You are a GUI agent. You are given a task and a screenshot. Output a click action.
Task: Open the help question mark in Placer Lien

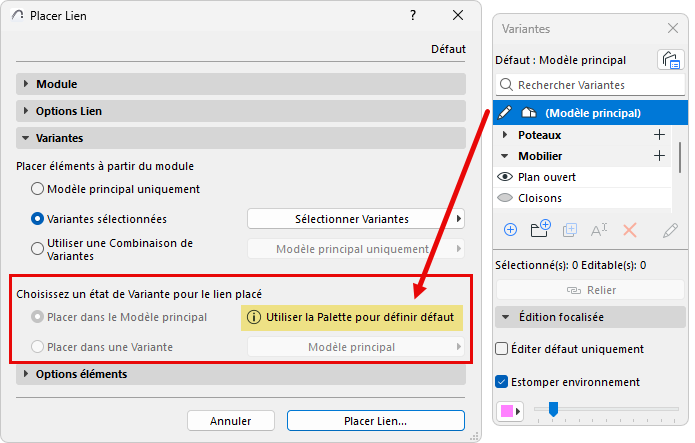click(x=413, y=16)
